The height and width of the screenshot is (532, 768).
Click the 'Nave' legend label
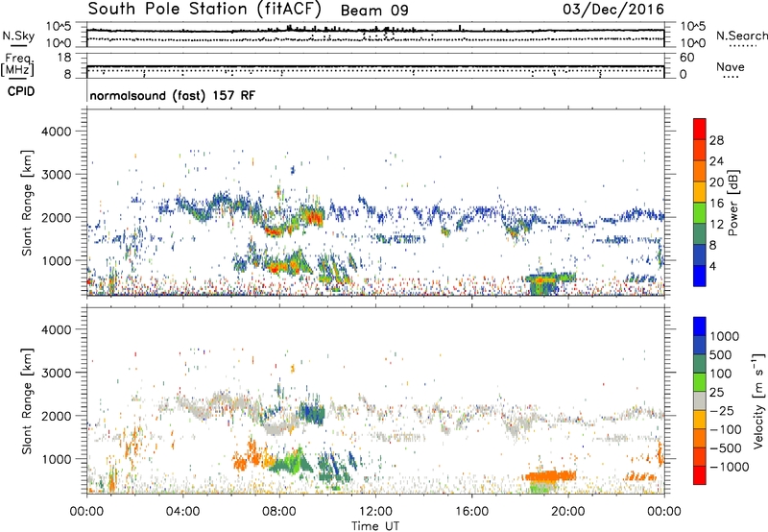click(731, 67)
